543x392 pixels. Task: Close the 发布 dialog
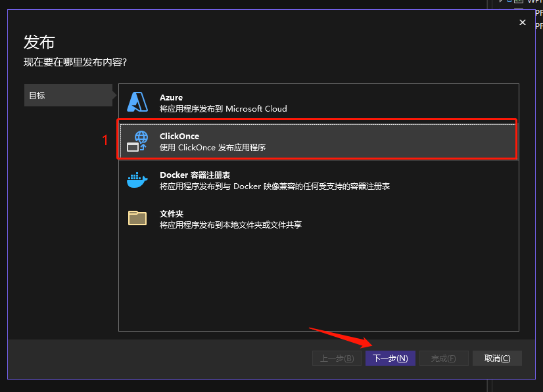(x=522, y=22)
